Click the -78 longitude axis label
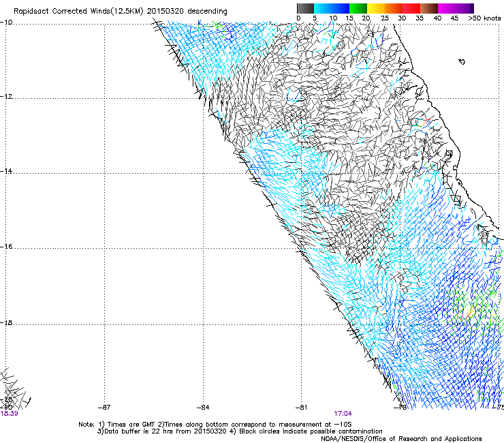 tap(400, 408)
